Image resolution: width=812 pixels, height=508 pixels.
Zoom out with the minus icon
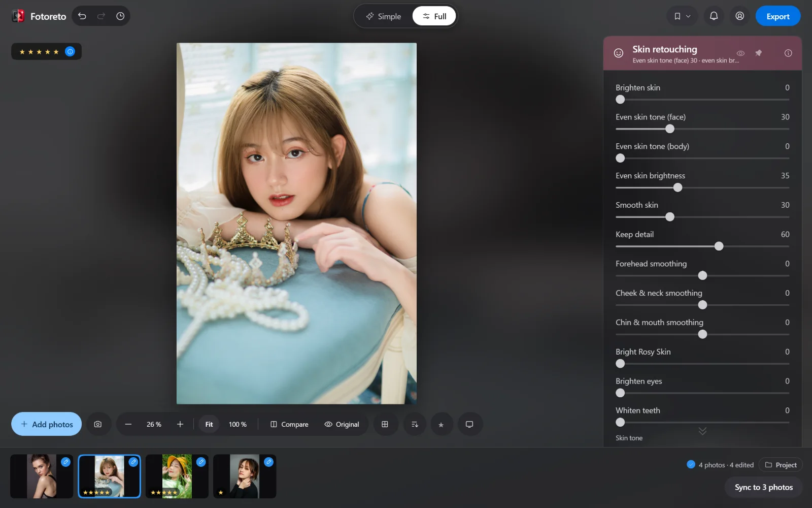click(x=128, y=424)
